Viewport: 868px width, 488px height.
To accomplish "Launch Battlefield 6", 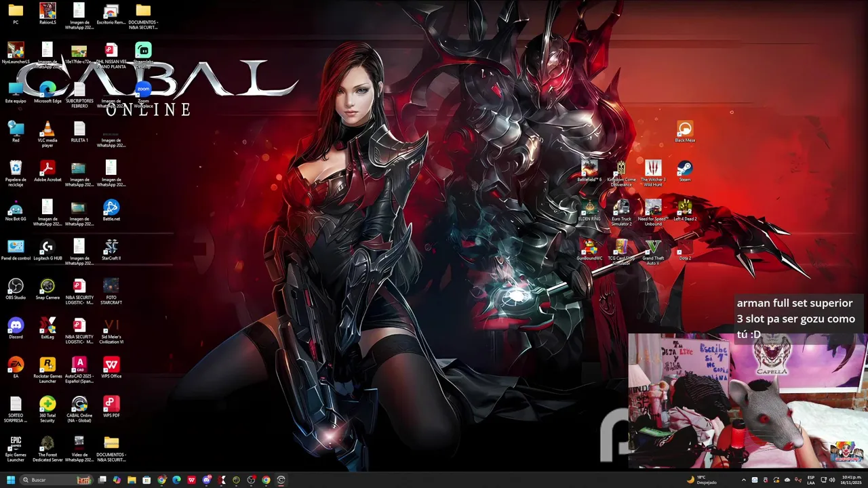I will coord(589,171).
